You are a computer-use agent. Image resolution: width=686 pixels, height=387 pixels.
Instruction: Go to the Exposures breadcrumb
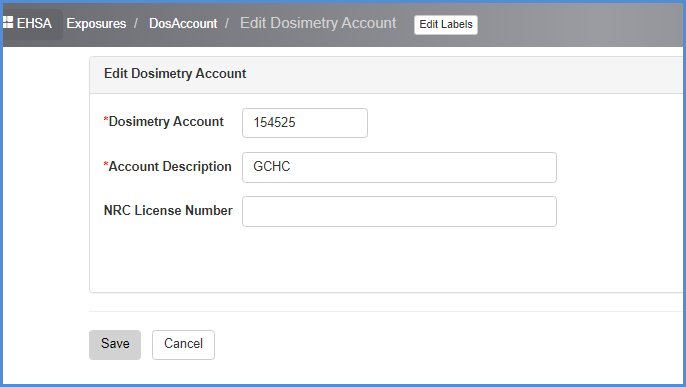[96, 24]
